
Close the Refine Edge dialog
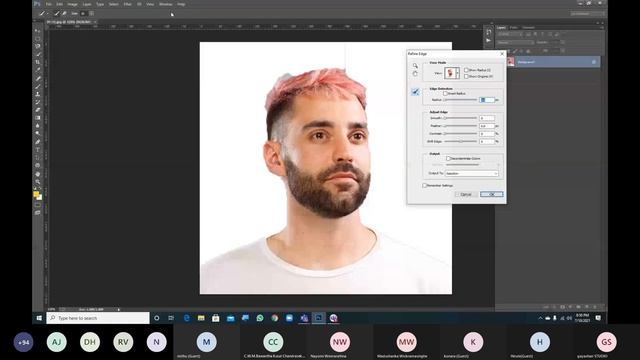click(x=502, y=54)
